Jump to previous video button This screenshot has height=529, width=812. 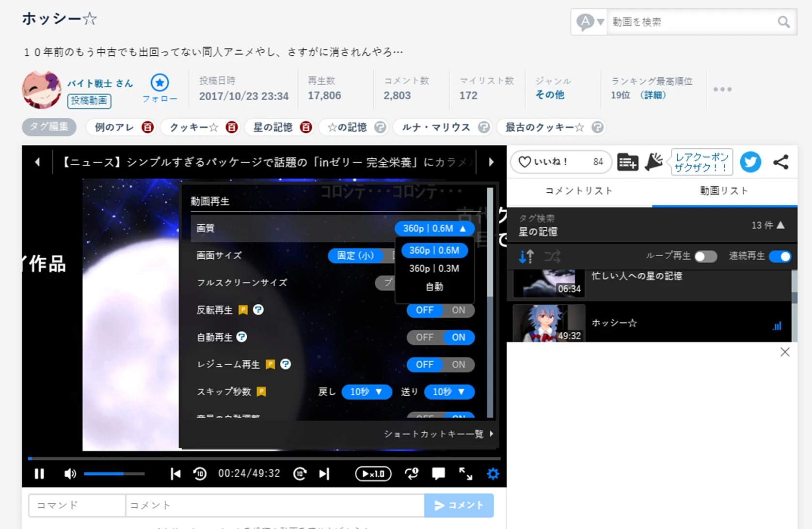point(175,473)
